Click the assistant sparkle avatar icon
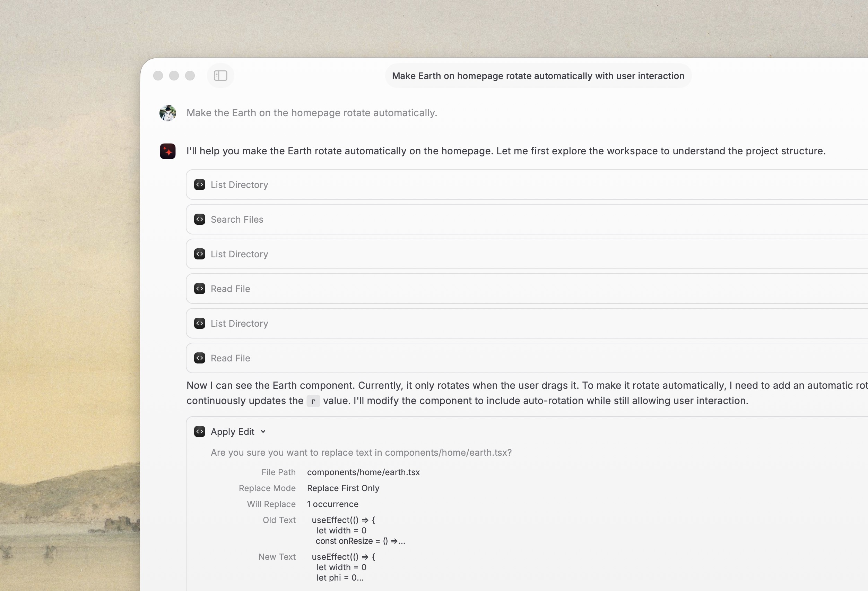 168,151
